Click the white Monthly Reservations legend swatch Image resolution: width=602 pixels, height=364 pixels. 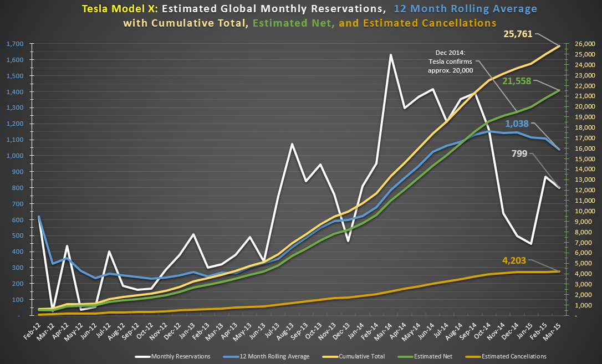143,357
